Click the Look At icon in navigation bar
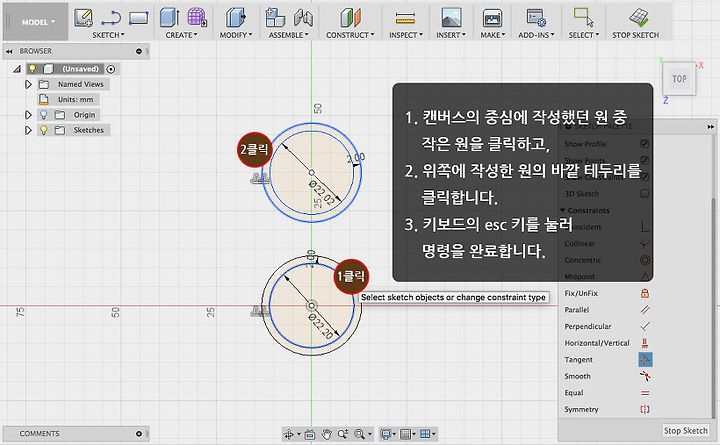Image resolution: width=720 pixels, height=445 pixels. [310, 434]
